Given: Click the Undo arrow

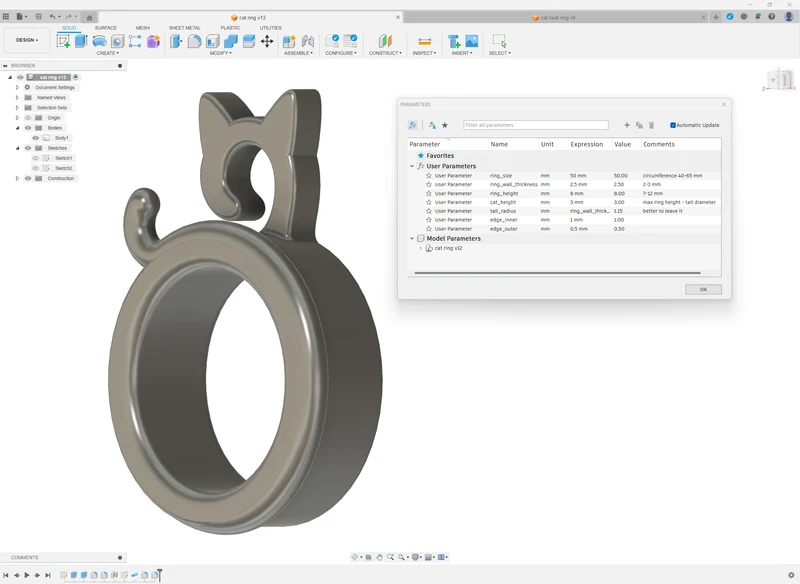Looking at the screenshot, I should pyautogui.click(x=52, y=17).
